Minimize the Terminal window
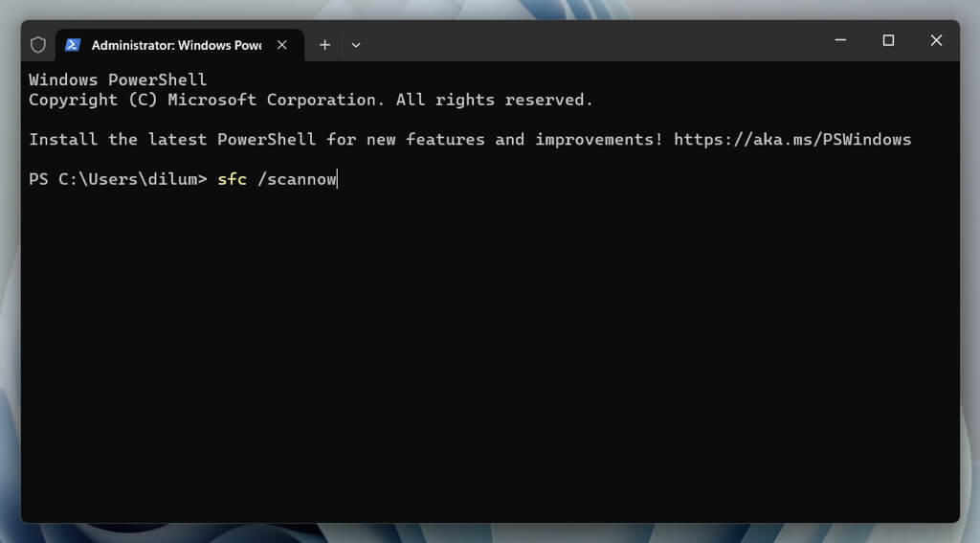The image size is (980, 543). pyautogui.click(x=840, y=40)
